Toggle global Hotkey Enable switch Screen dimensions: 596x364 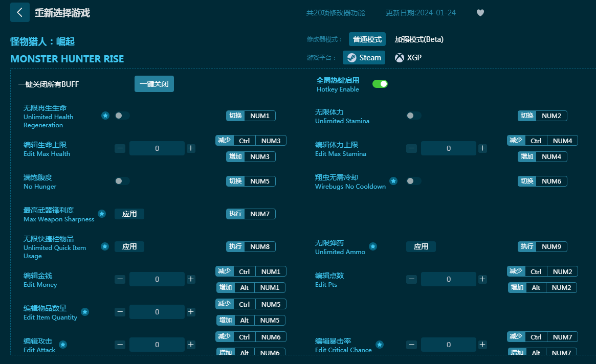click(x=380, y=84)
